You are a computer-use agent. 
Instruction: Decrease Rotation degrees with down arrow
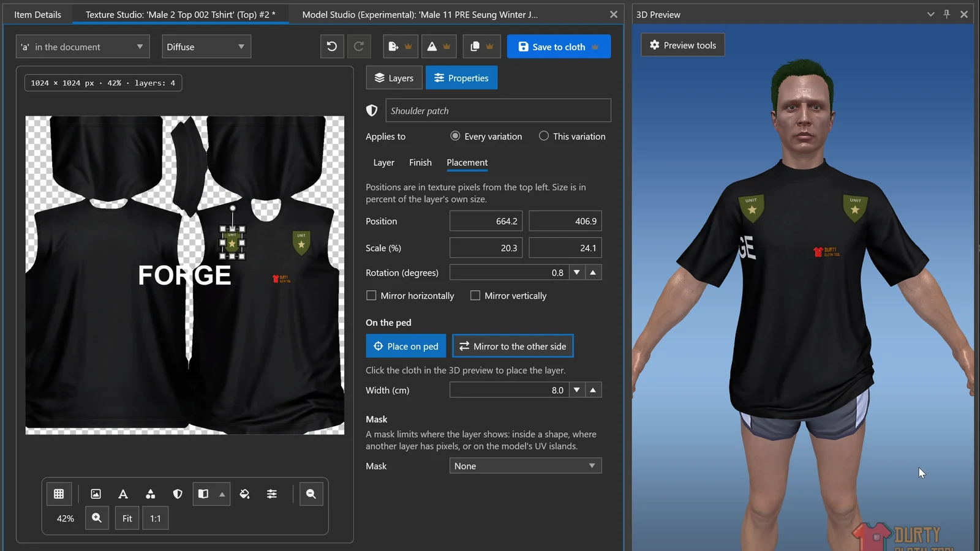[577, 272]
